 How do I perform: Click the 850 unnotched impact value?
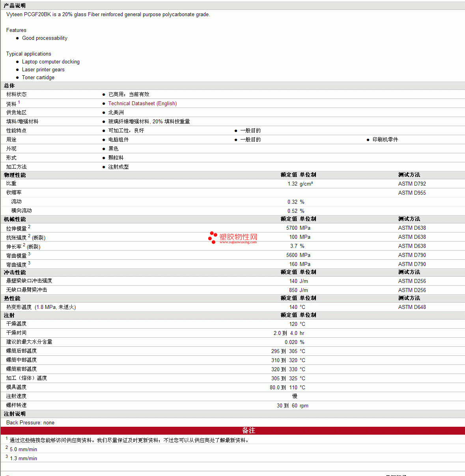tap(293, 290)
